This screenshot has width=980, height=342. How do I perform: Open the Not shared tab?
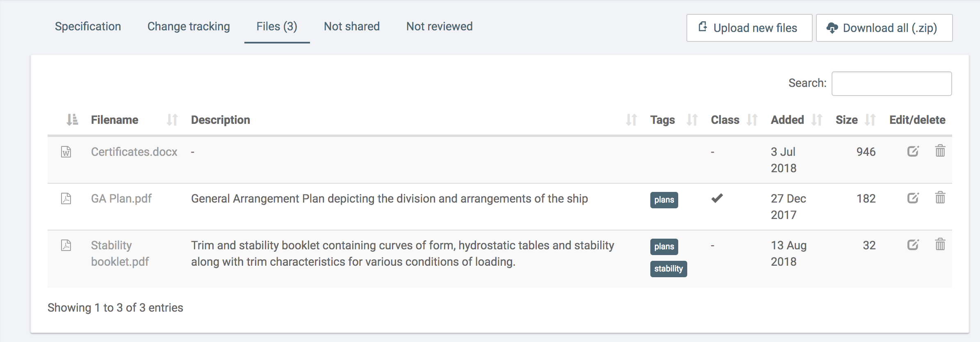coord(351,27)
